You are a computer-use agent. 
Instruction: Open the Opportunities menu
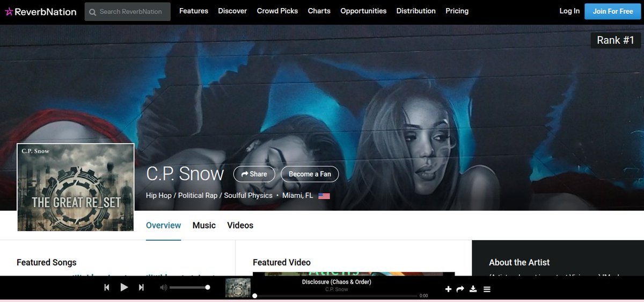coord(363,11)
